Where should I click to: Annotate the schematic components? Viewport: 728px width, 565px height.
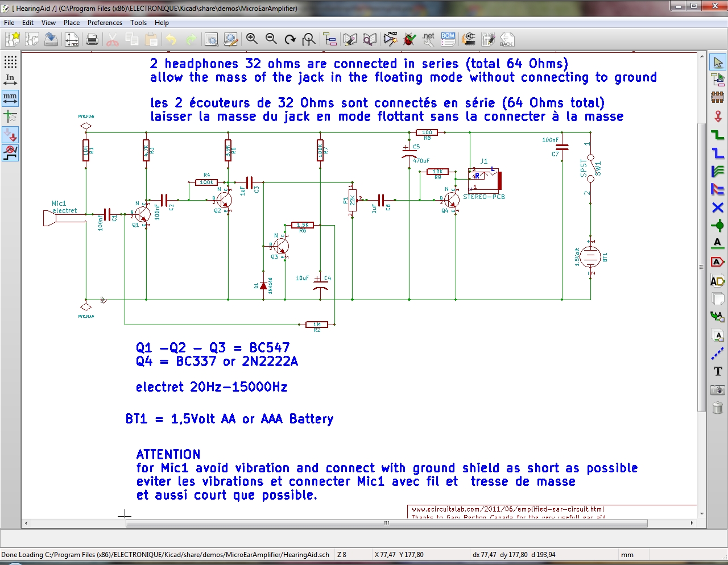click(391, 39)
